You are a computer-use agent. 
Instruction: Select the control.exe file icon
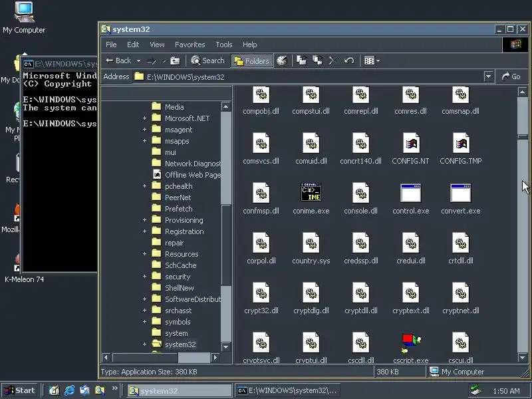(410, 193)
